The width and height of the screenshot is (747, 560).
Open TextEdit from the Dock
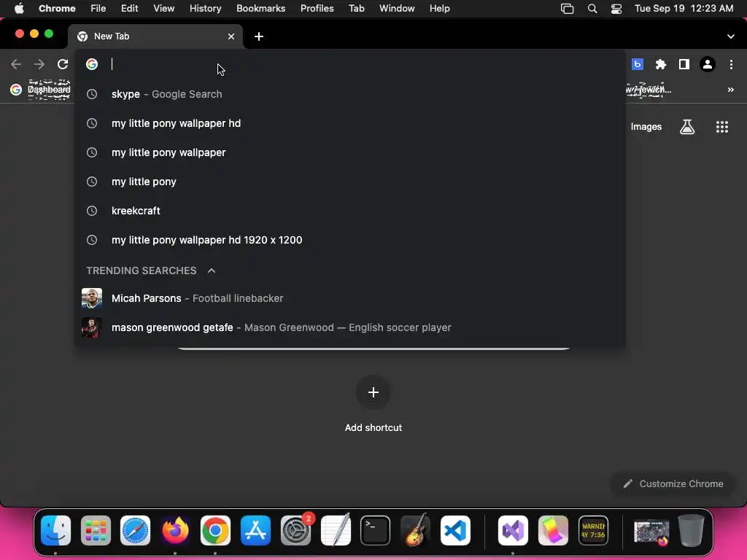click(x=336, y=530)
